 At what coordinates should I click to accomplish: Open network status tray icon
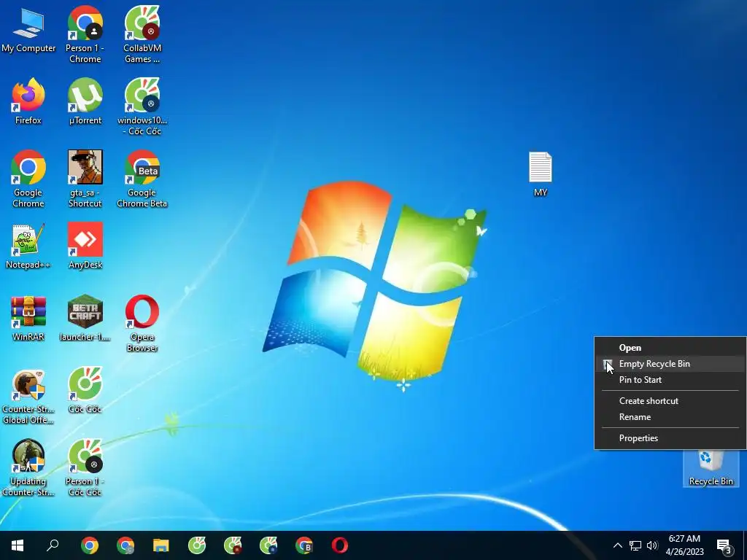click(635, 545)
